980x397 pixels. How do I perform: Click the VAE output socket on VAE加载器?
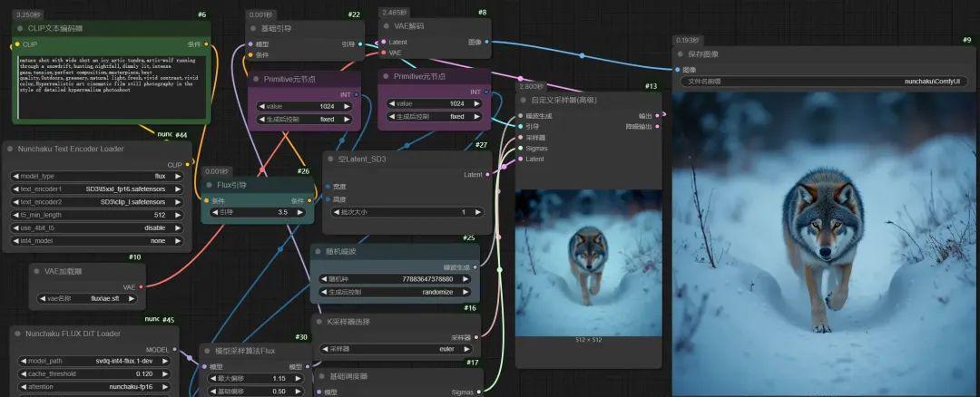pyautogui.click(x=141, y=286)
